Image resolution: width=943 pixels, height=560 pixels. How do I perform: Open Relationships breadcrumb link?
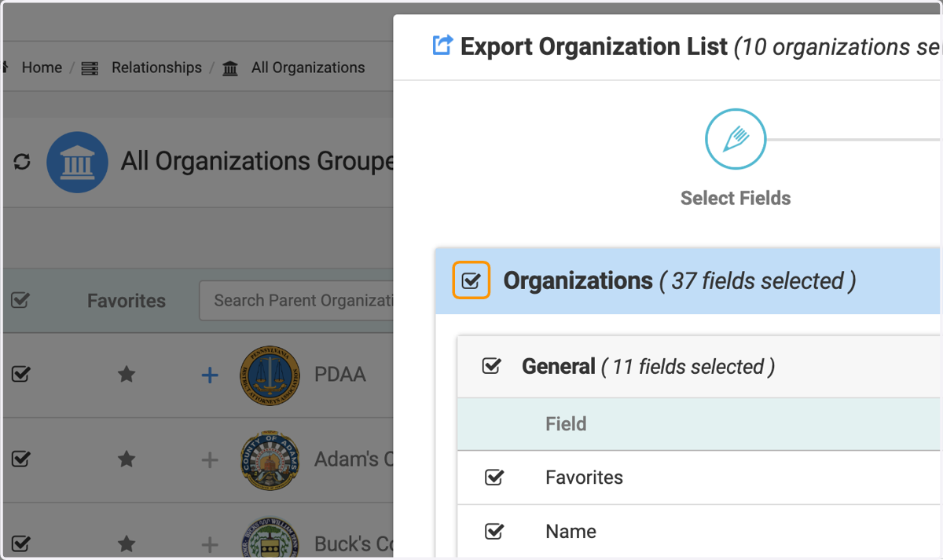(x=156, y=68)
